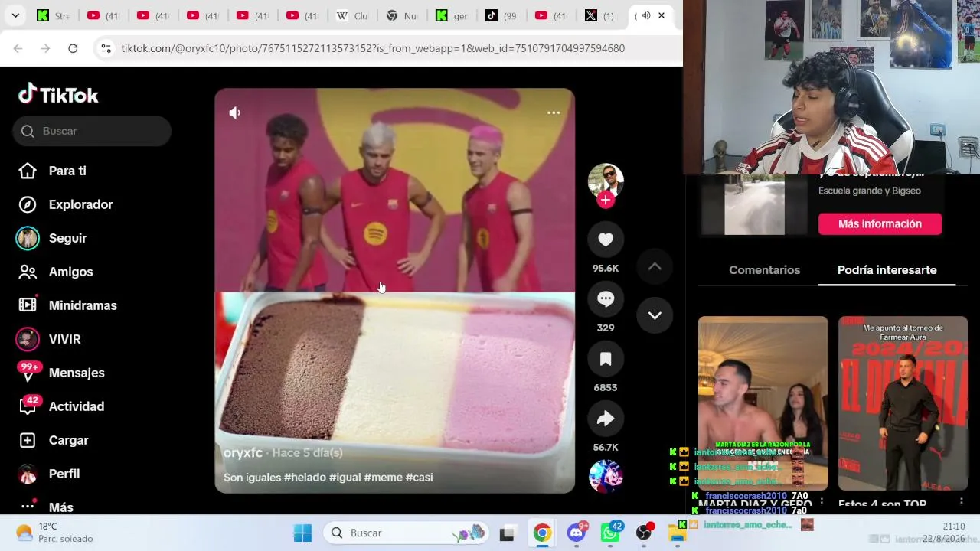Image resolution: width=980 pixels, height=551 pixels.
Task: Open the #casi hashtag
Action: coord(420,478)
